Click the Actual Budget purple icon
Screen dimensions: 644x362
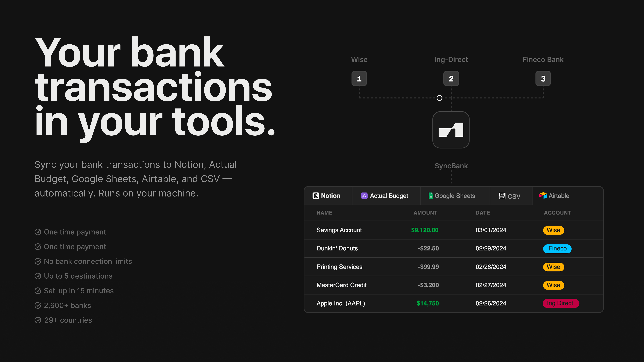[x=364, y=196]
